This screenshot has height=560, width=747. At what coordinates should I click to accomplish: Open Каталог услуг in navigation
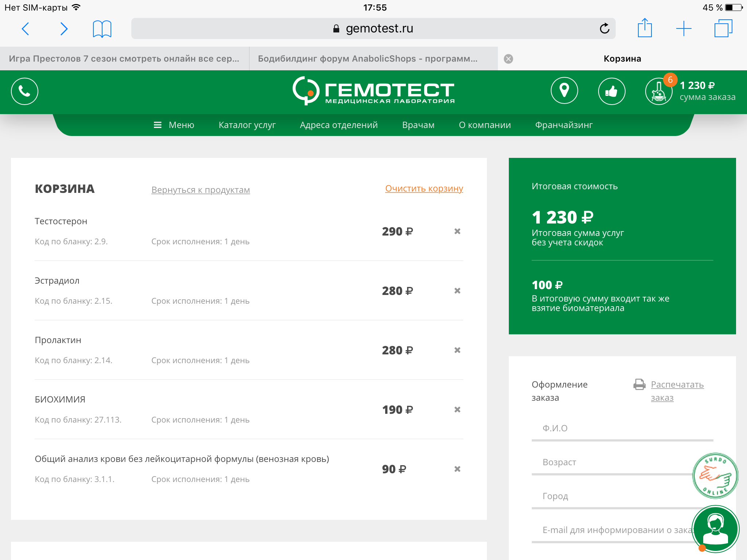tap(247, 125)
